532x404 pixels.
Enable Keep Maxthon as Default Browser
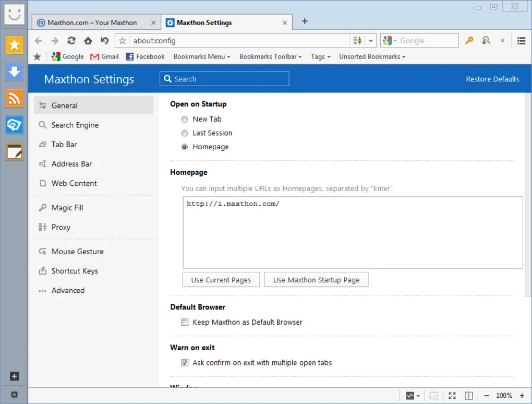[185, 322]
